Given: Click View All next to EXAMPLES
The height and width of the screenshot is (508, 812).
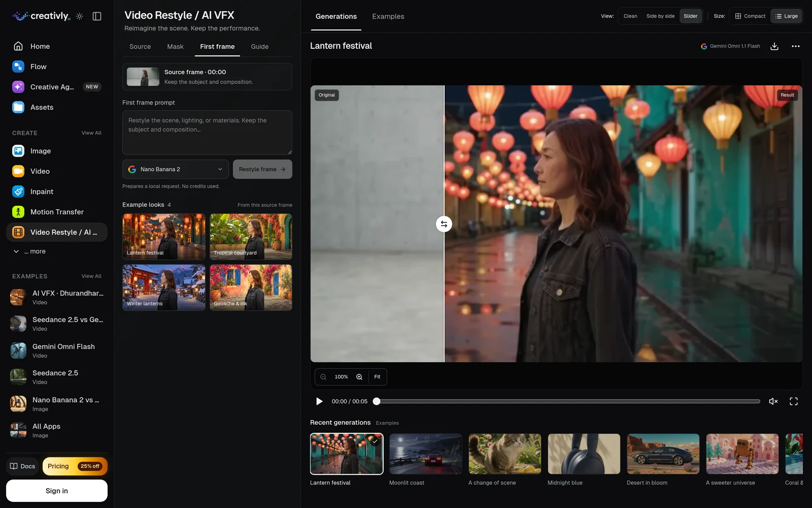Looking at the screenshot, I should (91, 276).
